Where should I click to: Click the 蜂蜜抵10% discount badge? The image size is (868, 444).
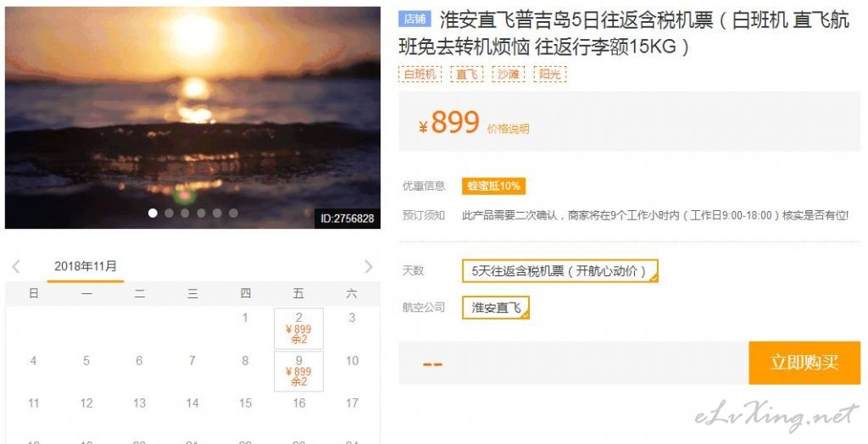pos(494,186)
